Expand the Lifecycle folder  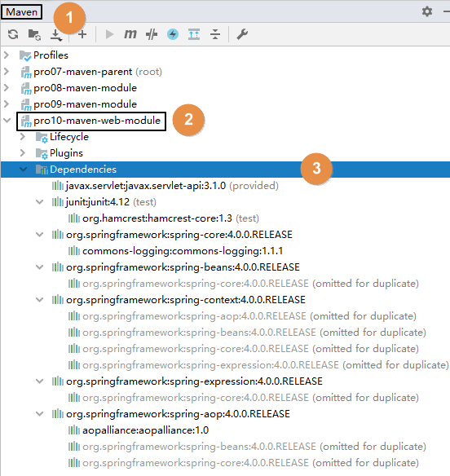point(23,137)
